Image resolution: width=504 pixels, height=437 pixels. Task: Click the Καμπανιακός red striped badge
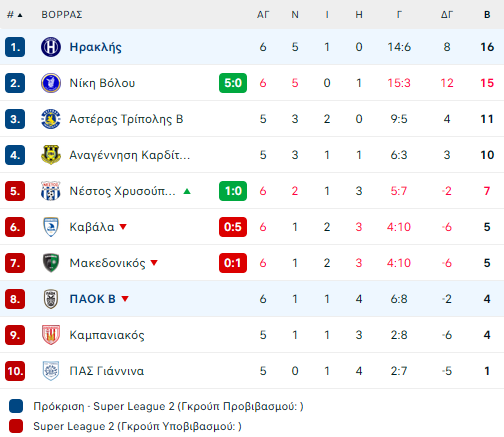click(x=51, y=335)
